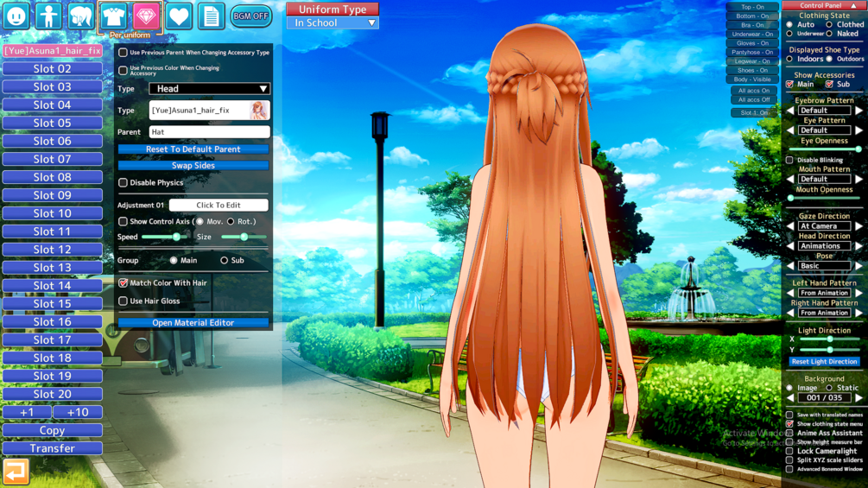This screenshot has height=488, width=868.
Task: Go to next Eyebrow Pattern
Action: tap(858, 111)
